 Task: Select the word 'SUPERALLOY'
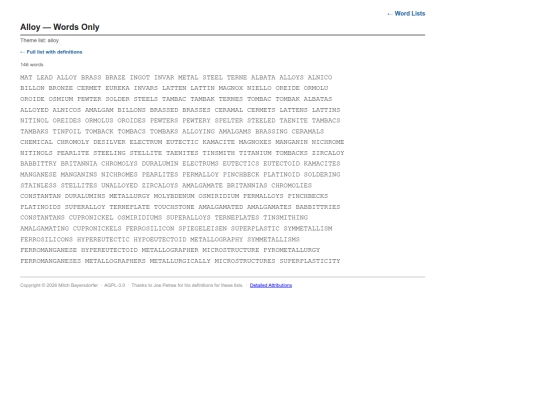point(85,207)
